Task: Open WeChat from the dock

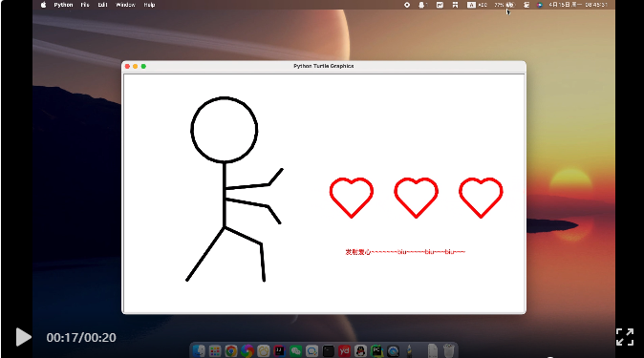Action: (x=295, y=351)
